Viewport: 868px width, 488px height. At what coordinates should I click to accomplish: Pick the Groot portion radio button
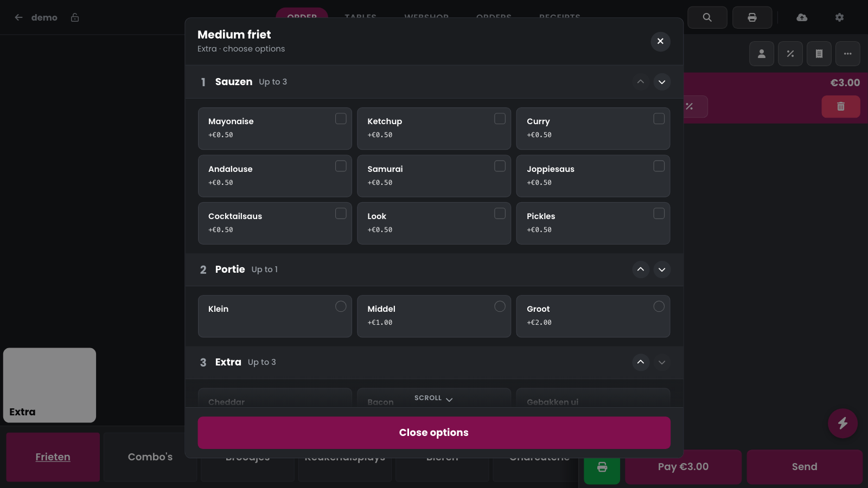point(659,306)
